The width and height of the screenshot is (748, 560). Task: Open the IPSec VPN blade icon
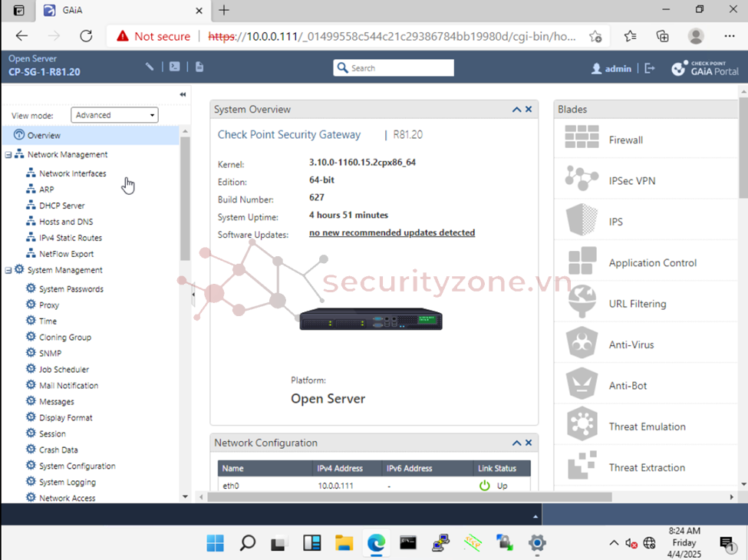coord(582,179)
